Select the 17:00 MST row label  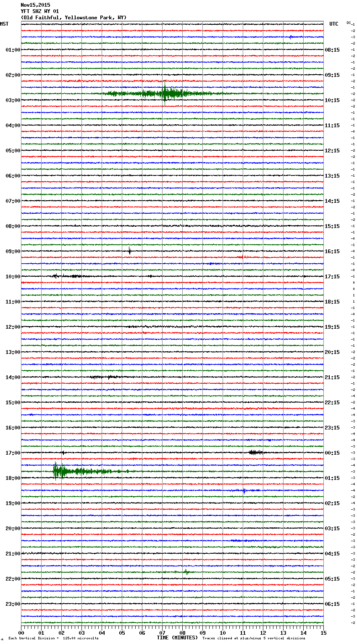click(13, 453)
